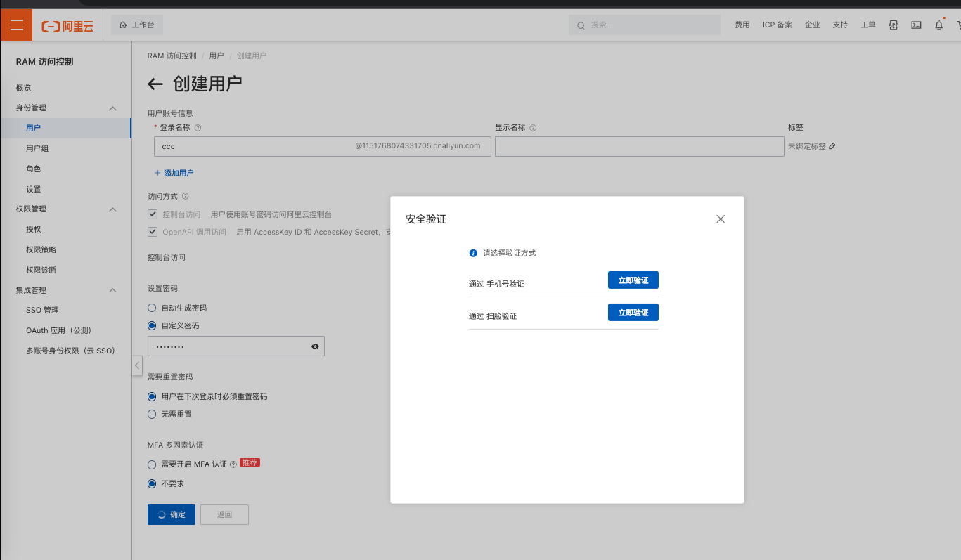Close the 安全验证 dialog
Screen dimensions: 961x560
721,219
